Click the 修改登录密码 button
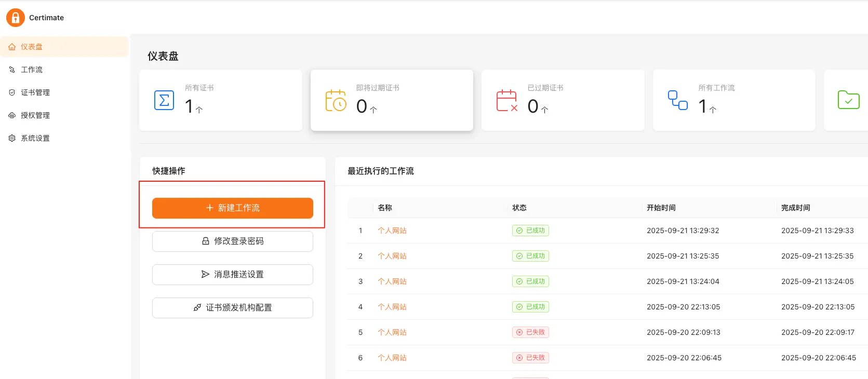Viewport: 868px width, 379px height. click(x=233, y=241)
